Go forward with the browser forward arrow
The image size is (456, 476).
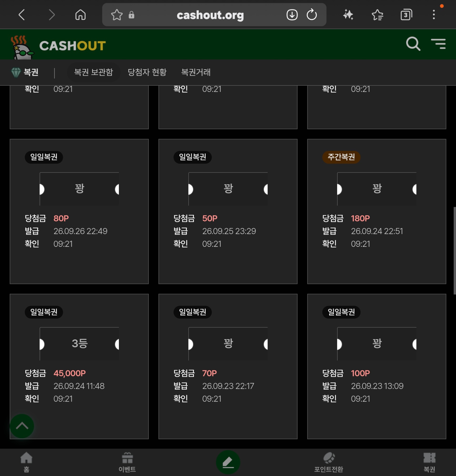(51, 15)
